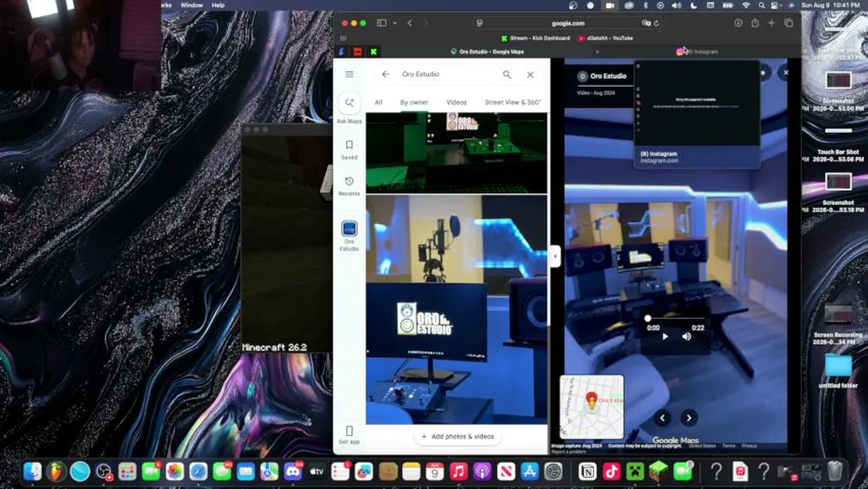Toggle the Safari sidebar

click(382, 23)
